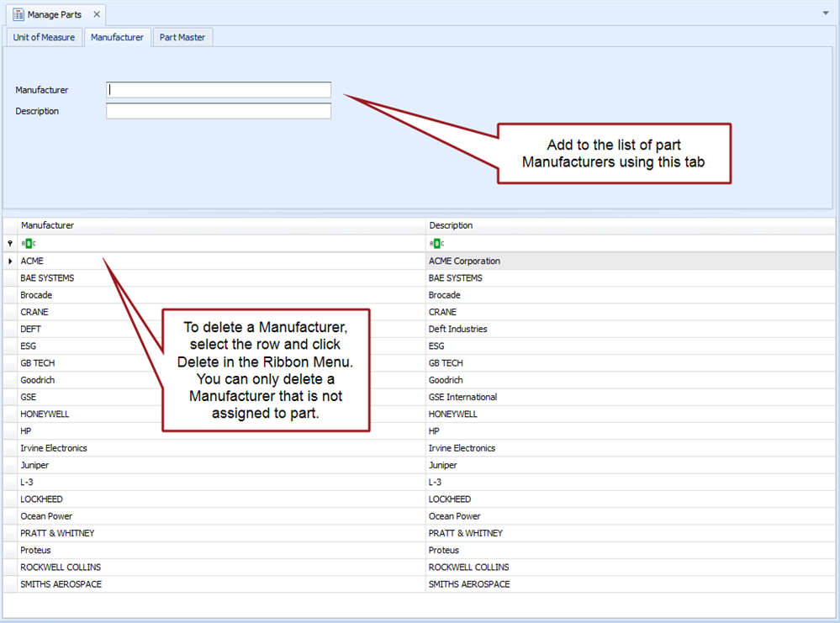Click the Manage Parts document tab icon
The image size is (840, 623).
coord(18,14)
